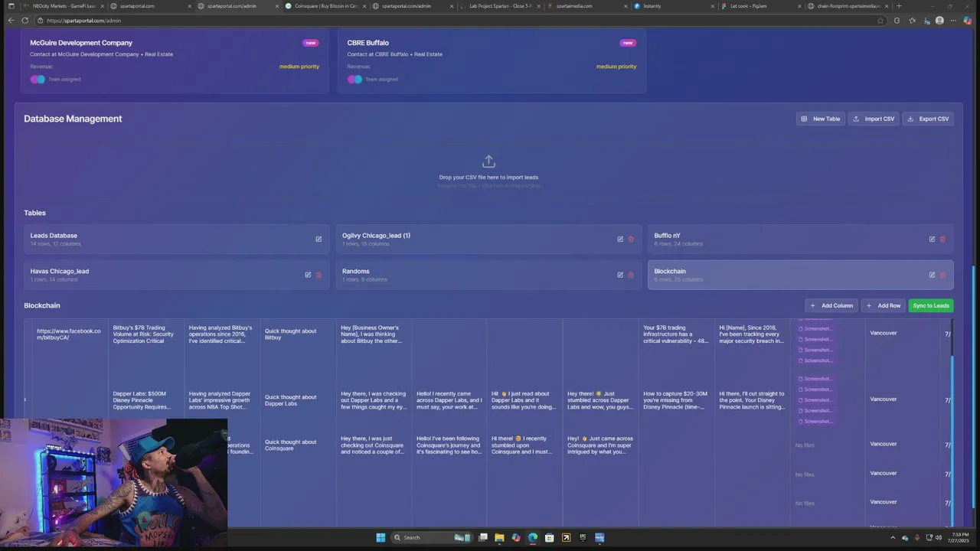
Task: Edit the Blockchain table card
Action: (x=932, y=275)
